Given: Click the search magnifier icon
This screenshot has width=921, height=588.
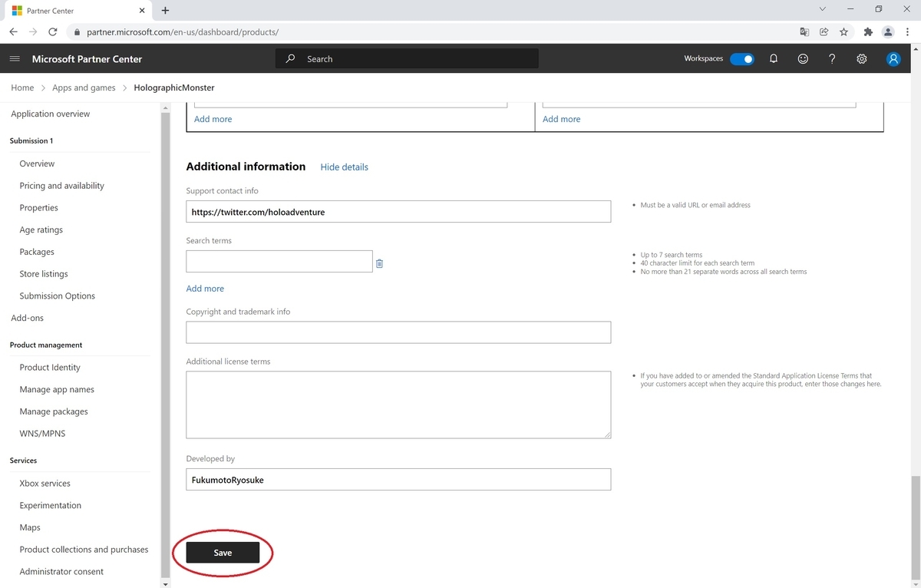Looking at the screenshot, I should [290, 58].
